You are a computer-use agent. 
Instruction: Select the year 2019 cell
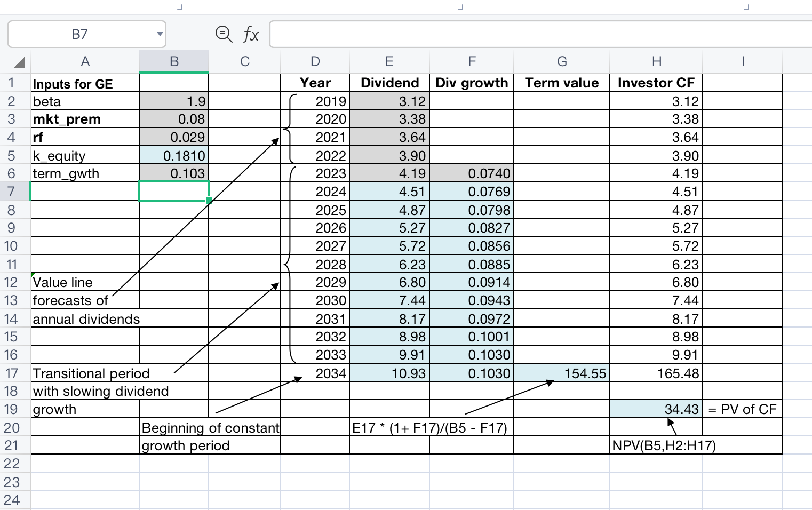(315, 101)
